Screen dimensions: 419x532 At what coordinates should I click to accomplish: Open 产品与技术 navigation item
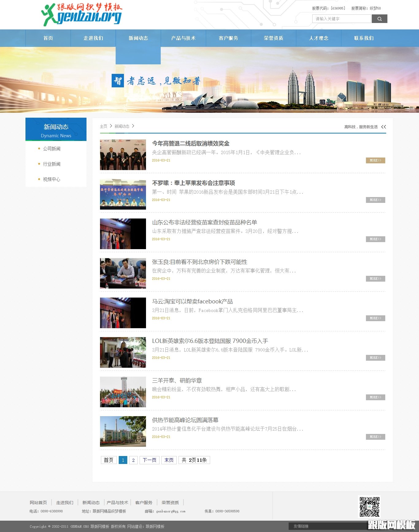tap(183, 38)
